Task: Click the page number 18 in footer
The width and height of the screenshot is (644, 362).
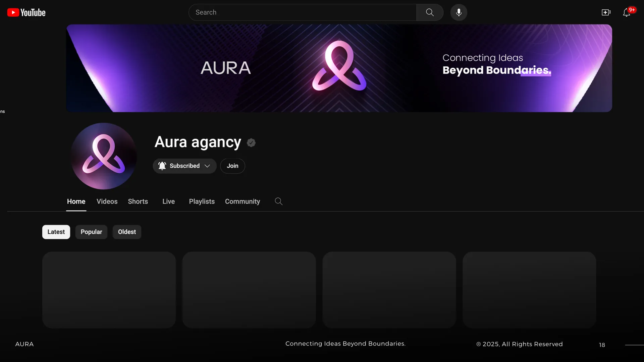Action: point(602,345)
